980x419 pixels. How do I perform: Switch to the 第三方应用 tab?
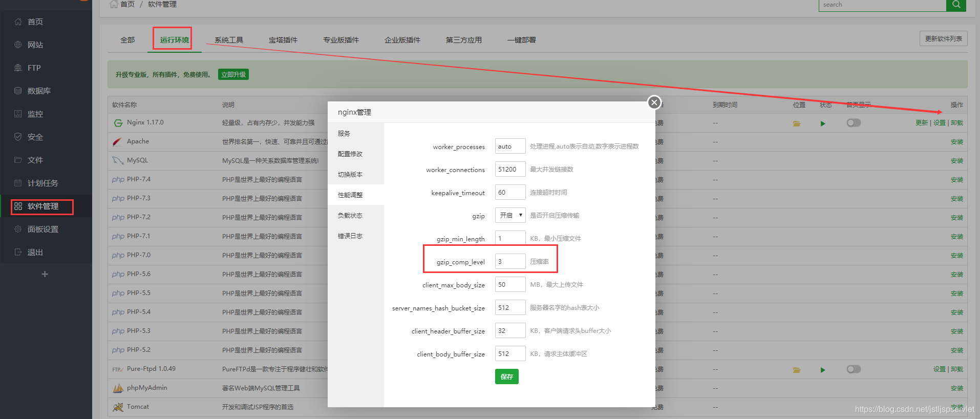click(464, 40)
